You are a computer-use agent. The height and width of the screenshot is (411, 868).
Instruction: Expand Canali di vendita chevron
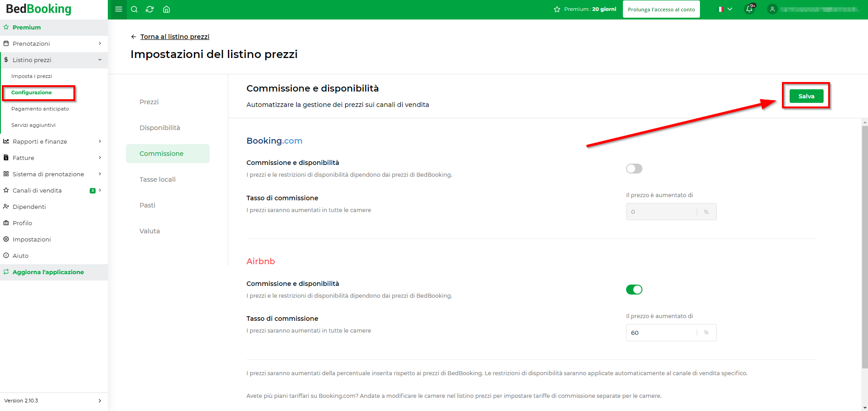[x=100, y=190]
